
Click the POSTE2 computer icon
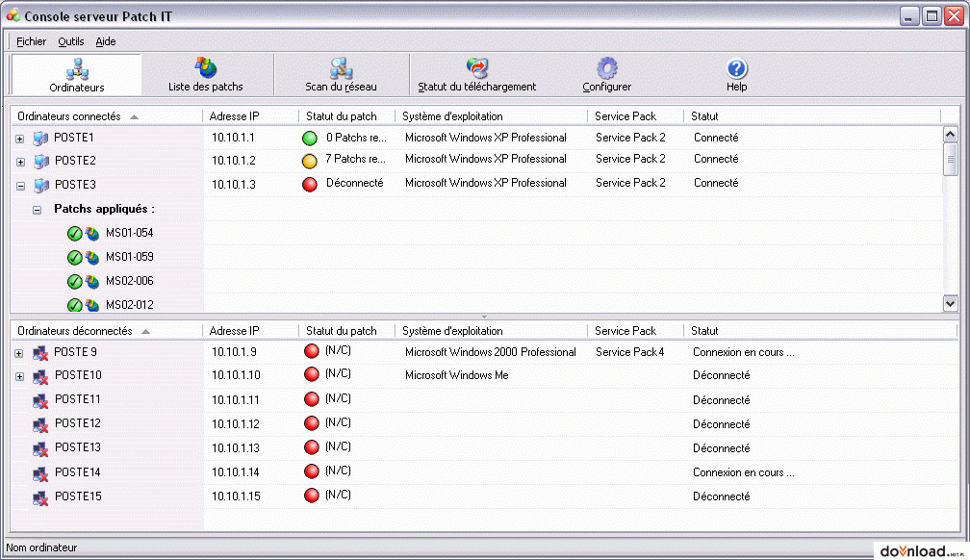coord(40,162)
